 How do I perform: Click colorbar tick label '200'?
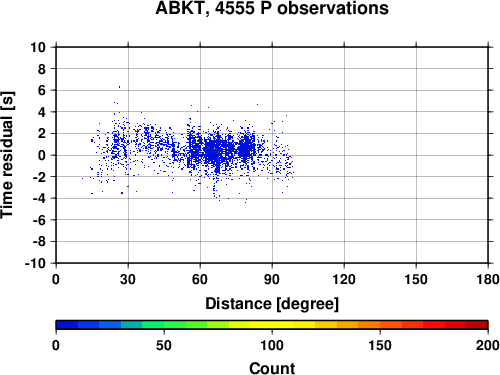488,345
